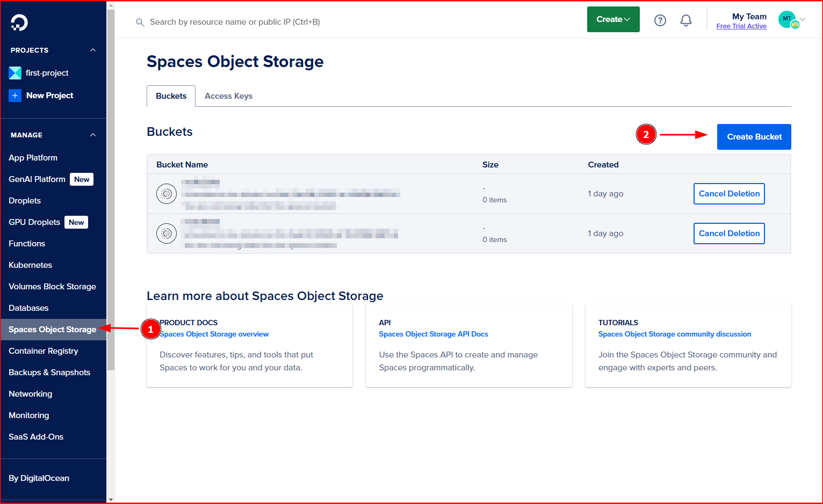
Task: Click the New badge beside GPU Droplets
Action: [x=76, y=222]
